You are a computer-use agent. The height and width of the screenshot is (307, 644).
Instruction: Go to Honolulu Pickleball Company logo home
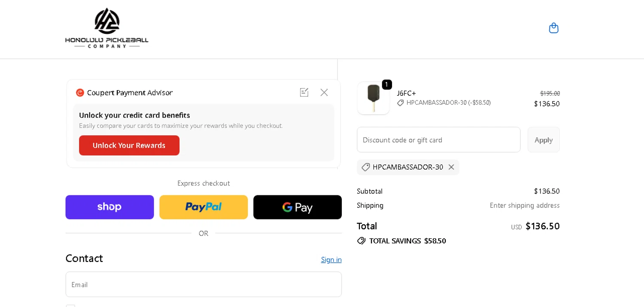[x=107, y=28]
